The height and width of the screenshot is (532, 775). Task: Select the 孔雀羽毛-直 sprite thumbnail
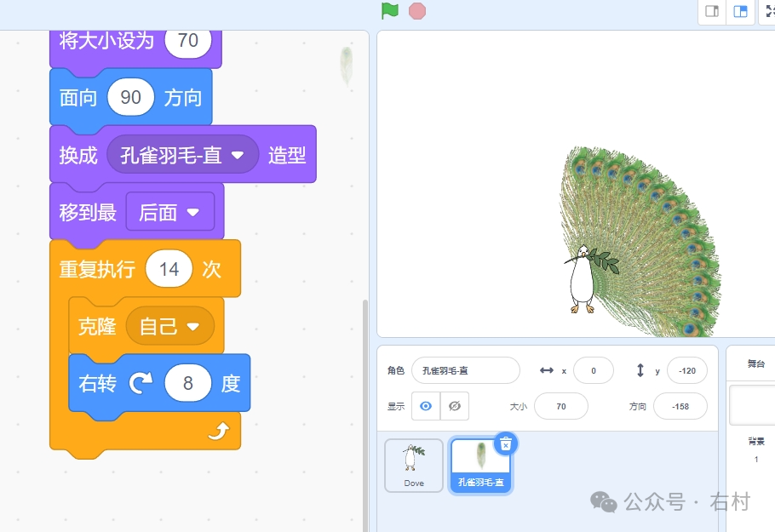pyautogui.click(x=481, y=464)
